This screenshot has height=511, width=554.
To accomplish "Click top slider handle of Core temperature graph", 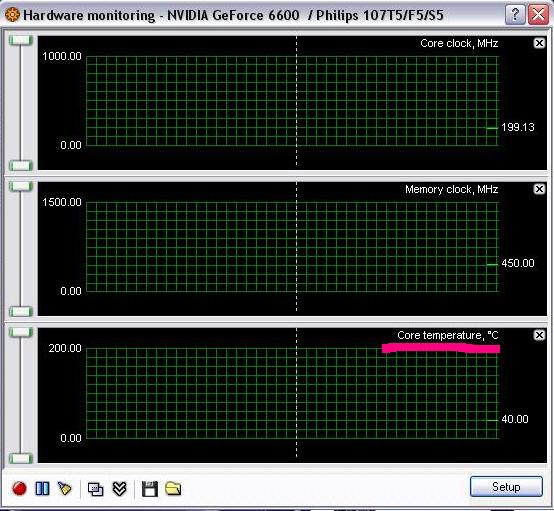I will (x=21, y=332).
